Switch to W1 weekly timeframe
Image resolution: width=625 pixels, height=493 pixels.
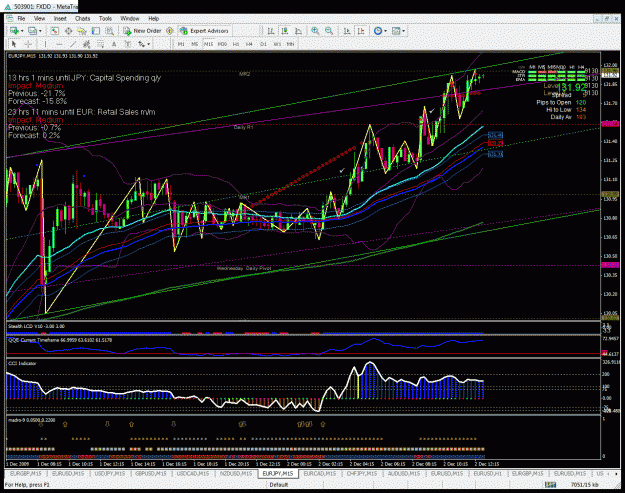coord(277,44)
